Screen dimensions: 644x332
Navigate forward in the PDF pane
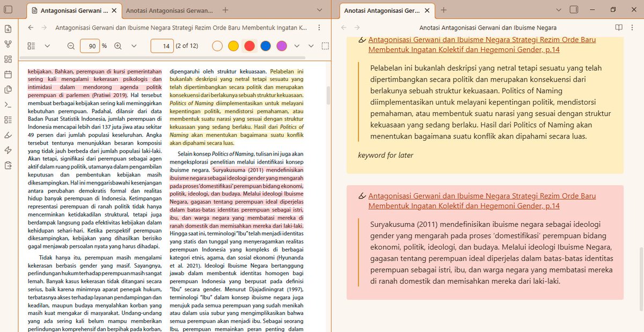[45, 27]
